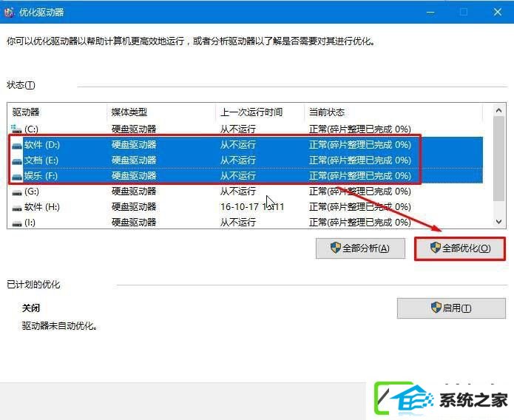Click the 文档 (E:) drive icon
514x420 pixels.
[x=17, y=161]
